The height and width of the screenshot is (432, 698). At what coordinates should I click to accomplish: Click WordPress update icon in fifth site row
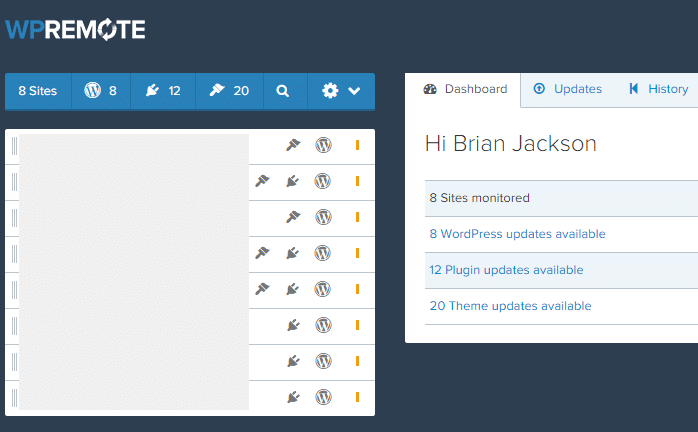323,289
